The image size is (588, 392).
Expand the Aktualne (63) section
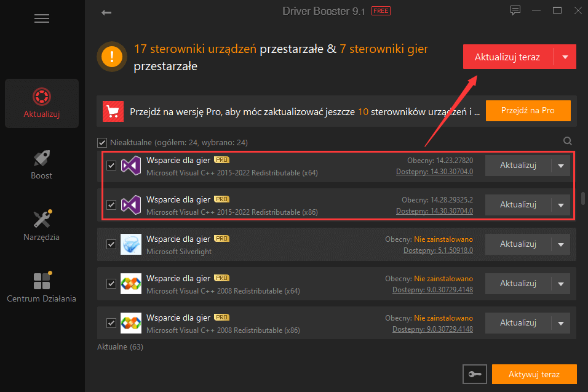[121, 347]
